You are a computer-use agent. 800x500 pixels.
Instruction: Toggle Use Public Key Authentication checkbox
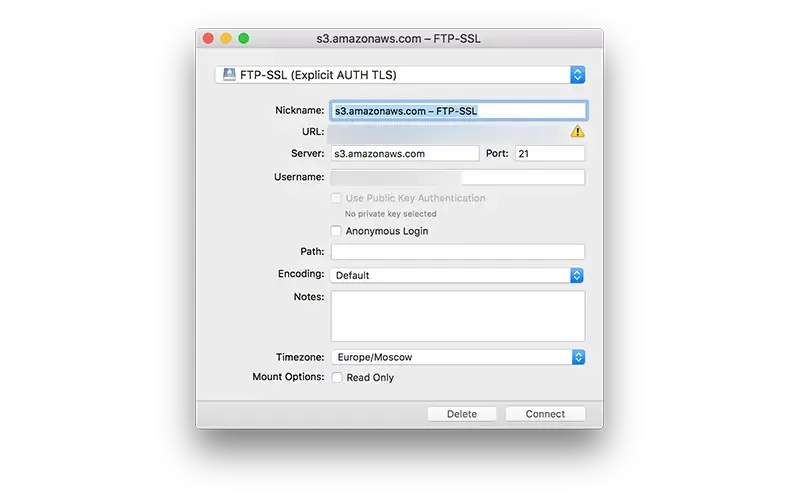[336, 198]
